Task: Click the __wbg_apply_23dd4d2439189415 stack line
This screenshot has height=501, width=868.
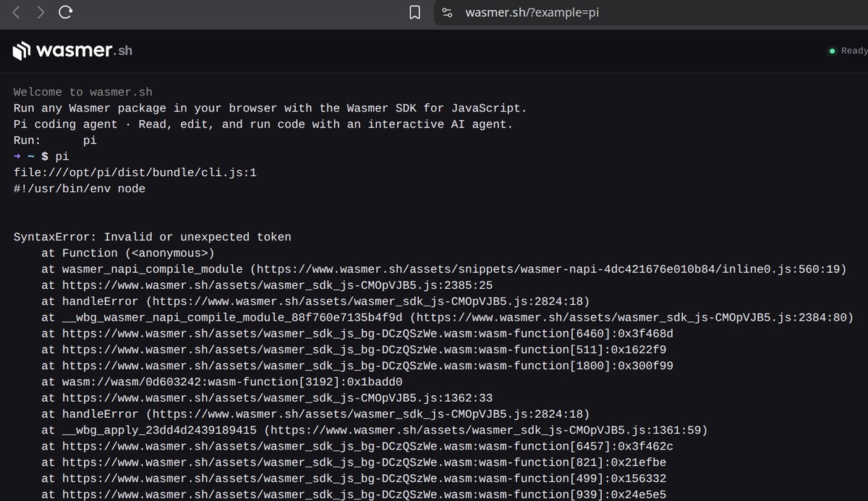Action: (375, 430)
